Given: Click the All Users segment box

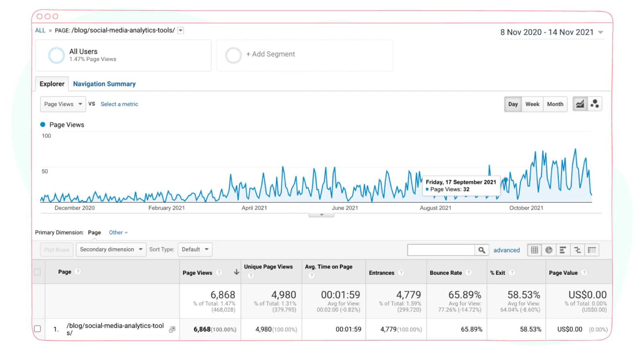Looking at the screenshot, I should 123,56.
